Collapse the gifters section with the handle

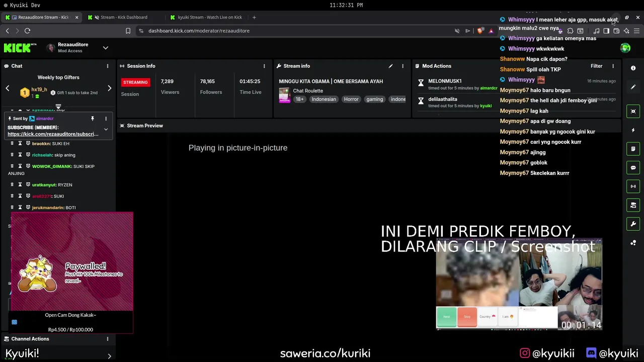click(58, 107)
